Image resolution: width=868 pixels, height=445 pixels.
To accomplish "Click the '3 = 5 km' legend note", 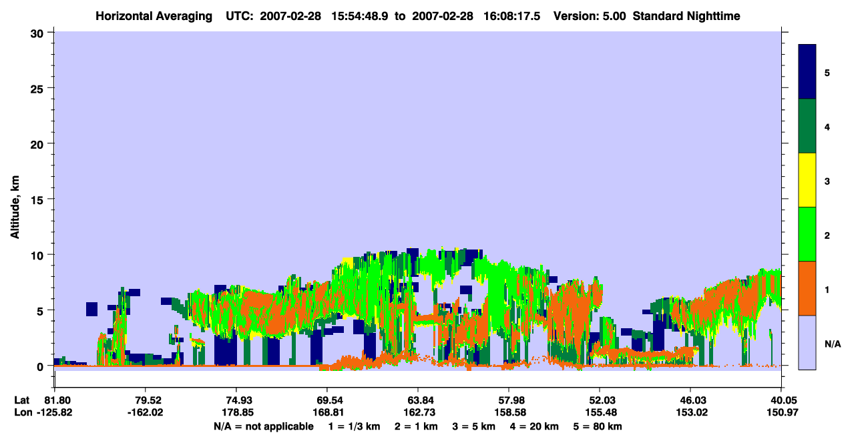I will click(473, 426).
